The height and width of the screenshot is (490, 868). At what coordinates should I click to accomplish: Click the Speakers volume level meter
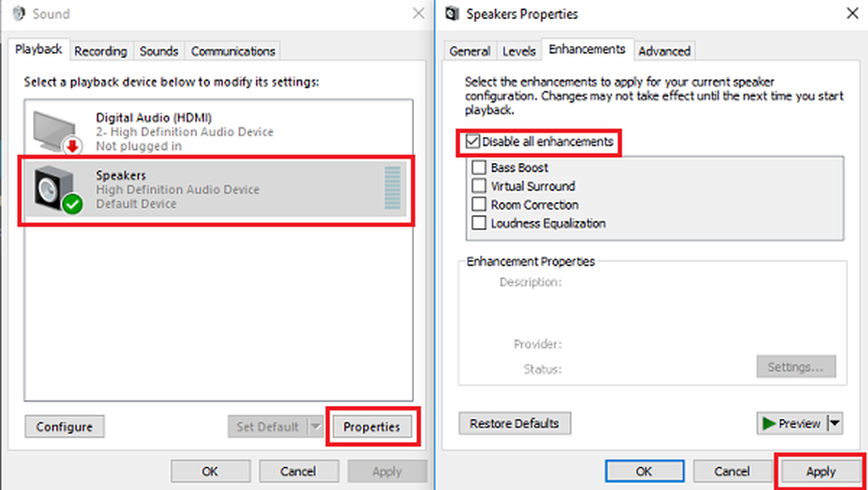tap(392, 189)
